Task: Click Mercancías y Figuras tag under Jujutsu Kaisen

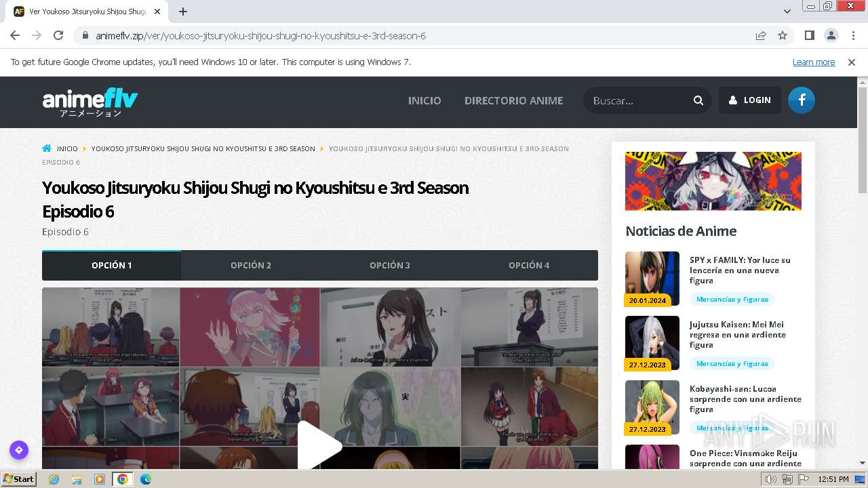Action: pos(732,363)
